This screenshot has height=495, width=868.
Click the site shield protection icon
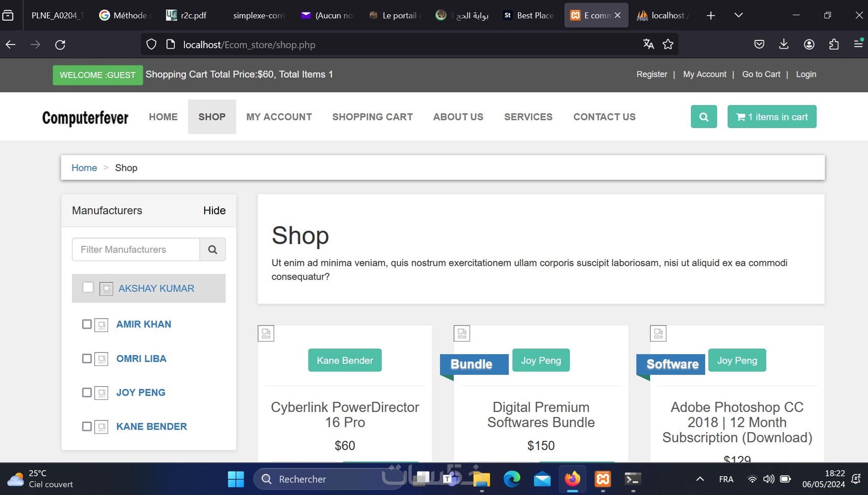click(x=151, y=44)
